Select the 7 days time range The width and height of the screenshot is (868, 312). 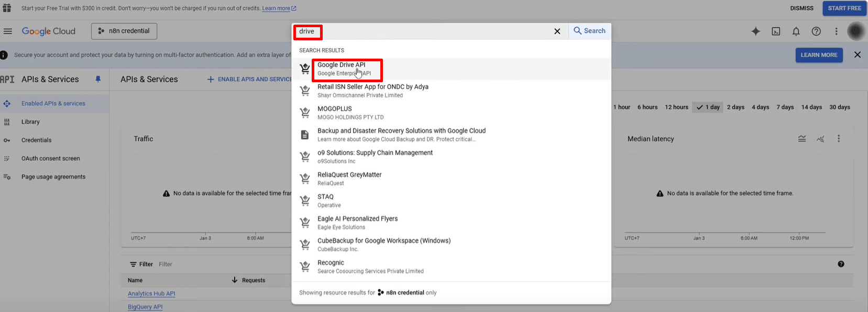[x=785, y=107]
